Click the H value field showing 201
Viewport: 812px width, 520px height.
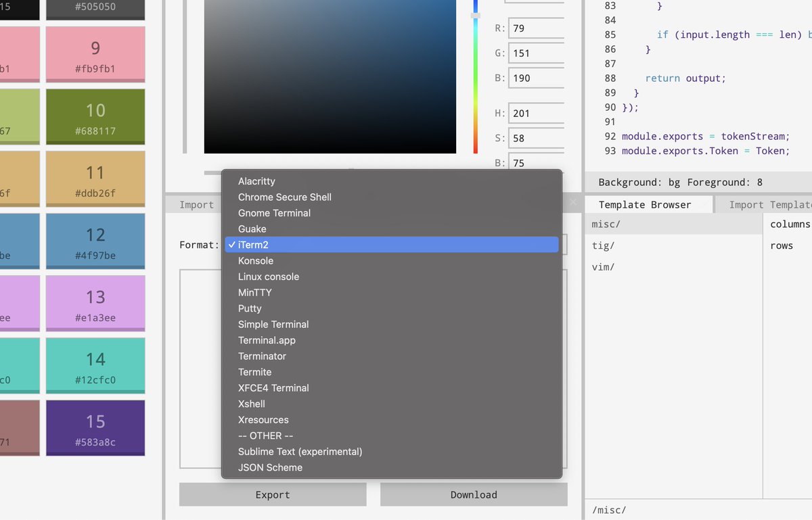point(537,114)
